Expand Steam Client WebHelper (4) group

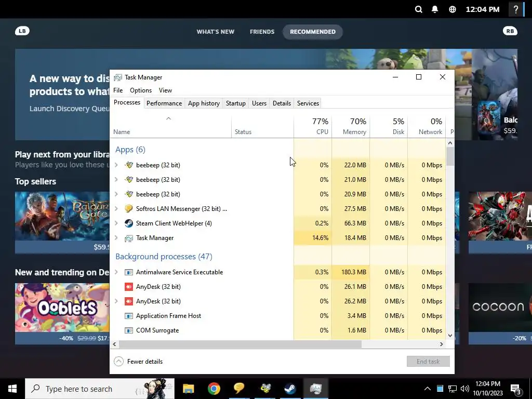point(116,223)
